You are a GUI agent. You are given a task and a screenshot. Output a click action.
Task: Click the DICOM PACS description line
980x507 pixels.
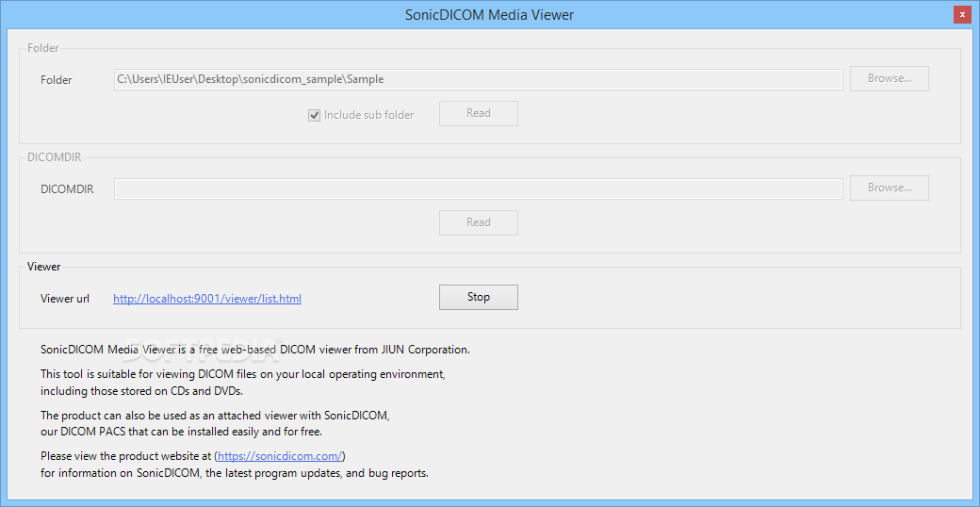click(181, 432)
